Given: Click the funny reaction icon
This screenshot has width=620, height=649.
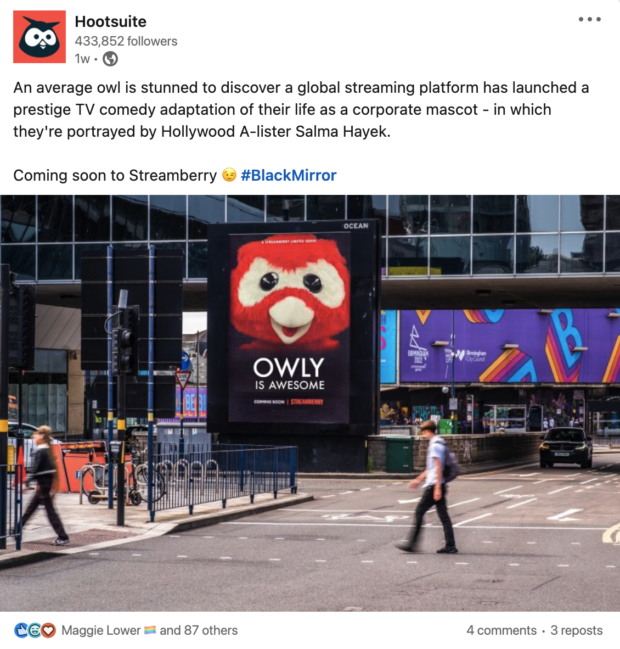Looking at the screenshot, I should 35,630.
